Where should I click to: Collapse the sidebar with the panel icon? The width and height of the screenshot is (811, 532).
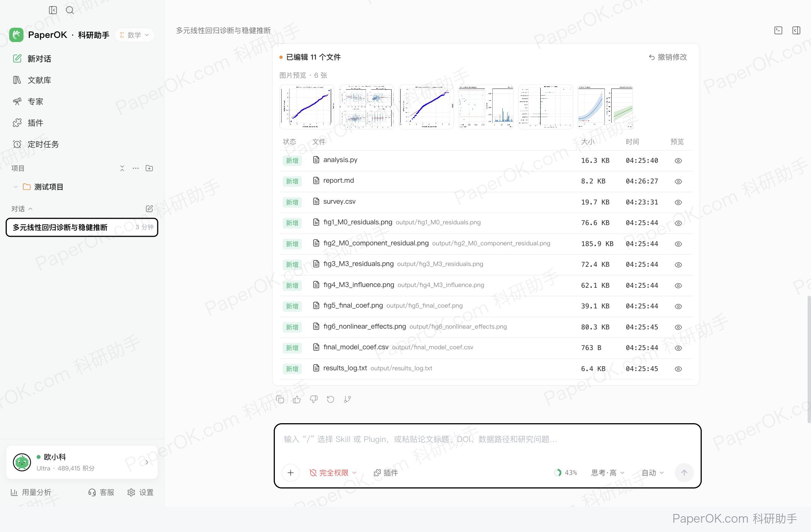53,10
